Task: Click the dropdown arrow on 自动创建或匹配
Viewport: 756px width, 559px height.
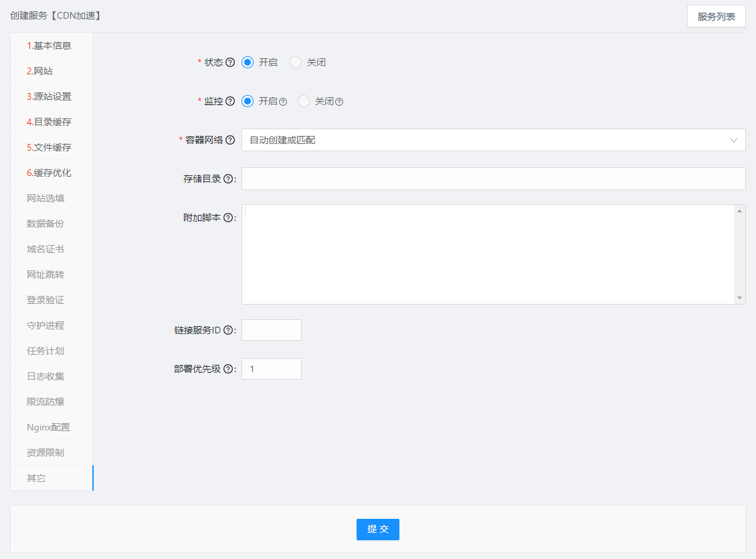Action: [x=734, y=140]
